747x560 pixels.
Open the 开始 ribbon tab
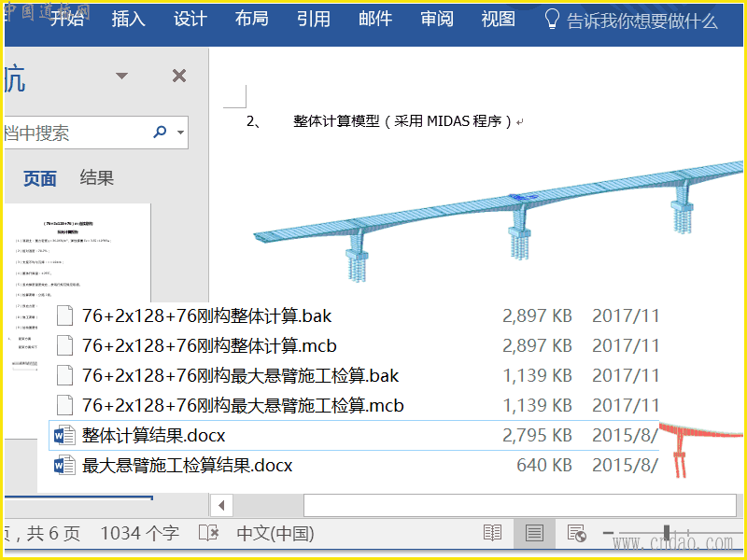click(67, 19)
